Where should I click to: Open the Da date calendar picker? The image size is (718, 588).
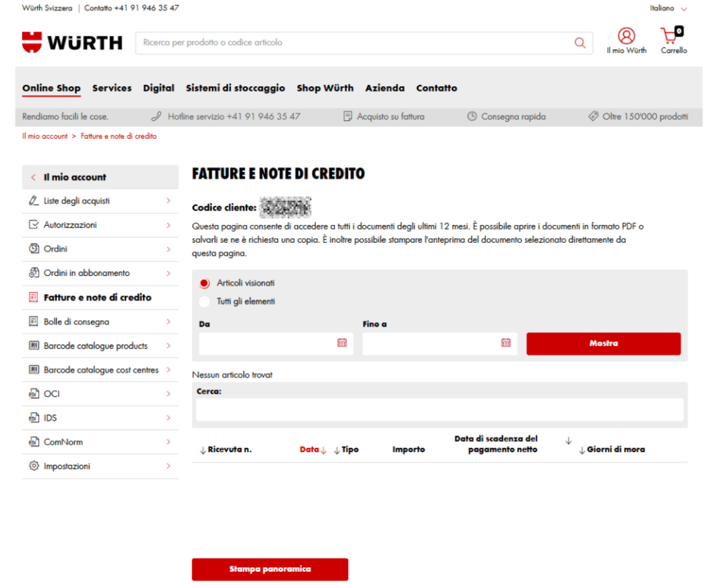tap(342, 343)
